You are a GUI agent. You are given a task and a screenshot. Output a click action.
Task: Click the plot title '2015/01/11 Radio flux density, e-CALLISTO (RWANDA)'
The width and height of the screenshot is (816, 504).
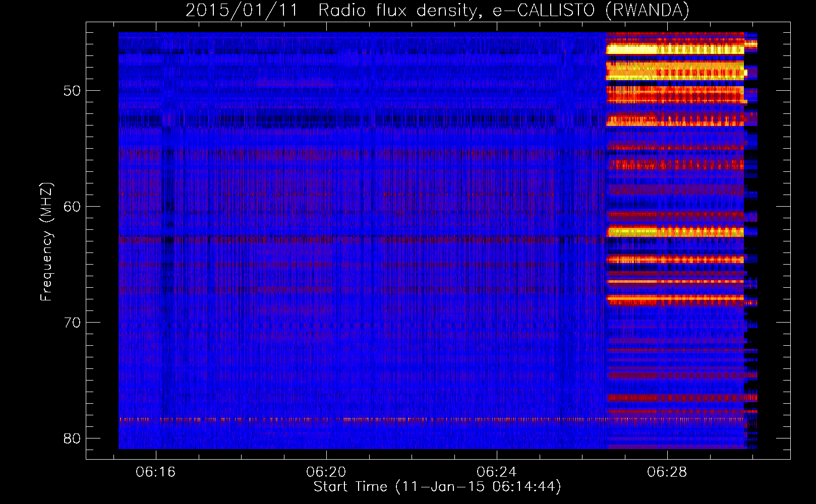[x=437, y=10]
